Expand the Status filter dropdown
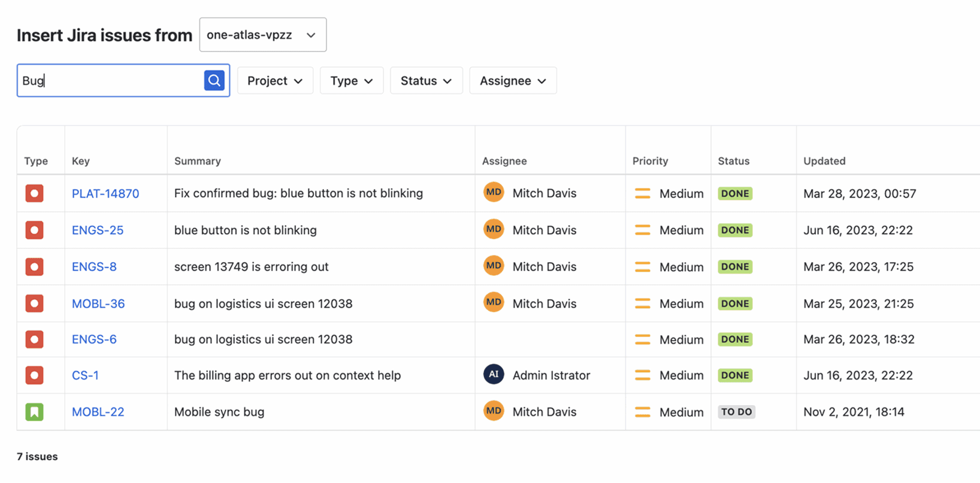The width and height of the screenshot is (980, 483). coord(426,81)
